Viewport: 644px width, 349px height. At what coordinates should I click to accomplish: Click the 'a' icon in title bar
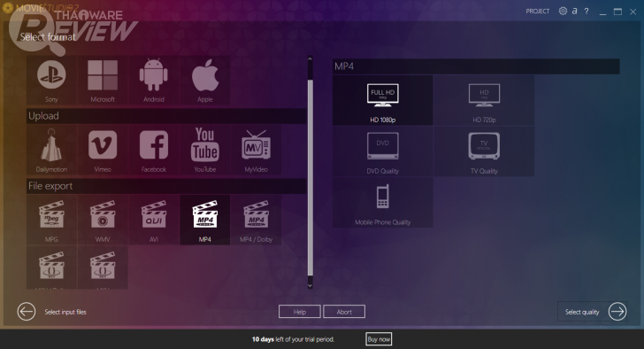pos(575,12)
